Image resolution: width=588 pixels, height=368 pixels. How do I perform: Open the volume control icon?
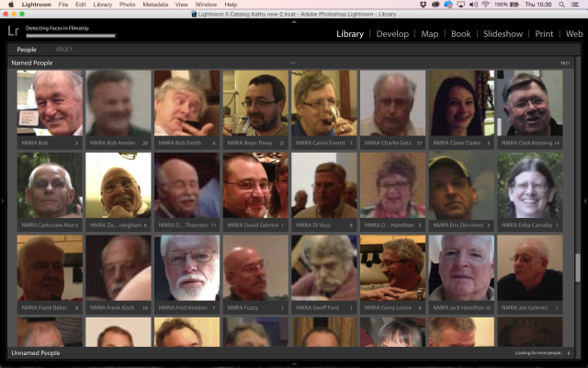click(473, 5)
